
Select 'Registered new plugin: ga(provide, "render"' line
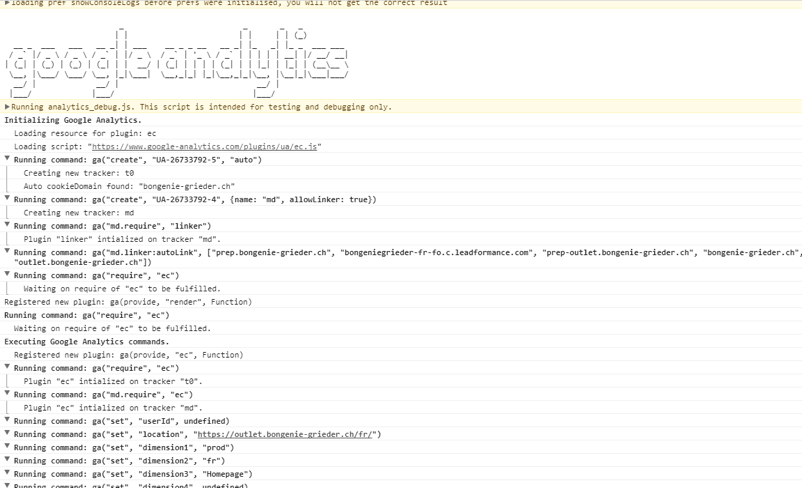(128, 302)
